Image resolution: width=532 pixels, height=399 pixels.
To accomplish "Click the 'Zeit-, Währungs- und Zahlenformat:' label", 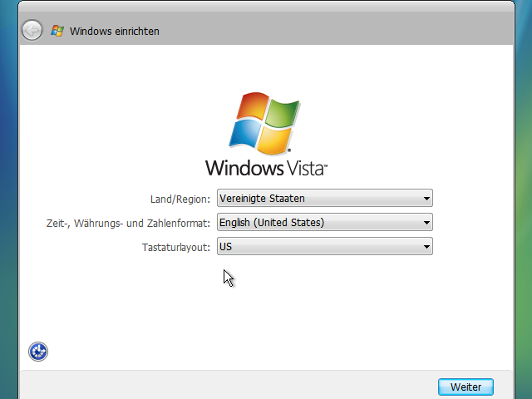I will point(128,224).
